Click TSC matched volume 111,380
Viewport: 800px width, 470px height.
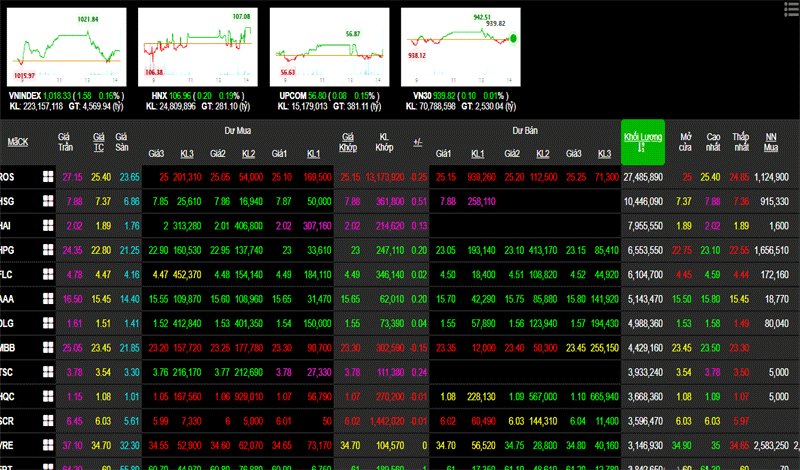point(390,372)
